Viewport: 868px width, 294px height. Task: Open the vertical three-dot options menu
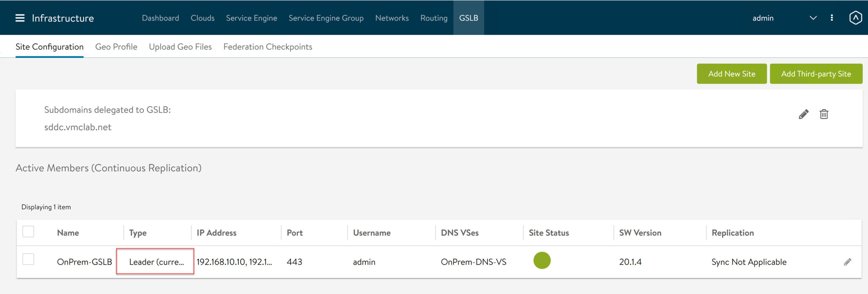(832, 18)
